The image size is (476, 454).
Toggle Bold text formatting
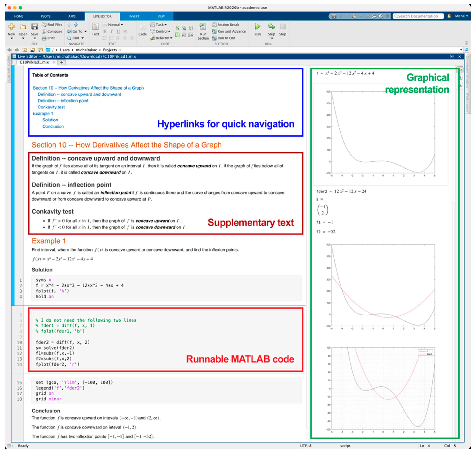pyautogui.click(x=105, y=32)
